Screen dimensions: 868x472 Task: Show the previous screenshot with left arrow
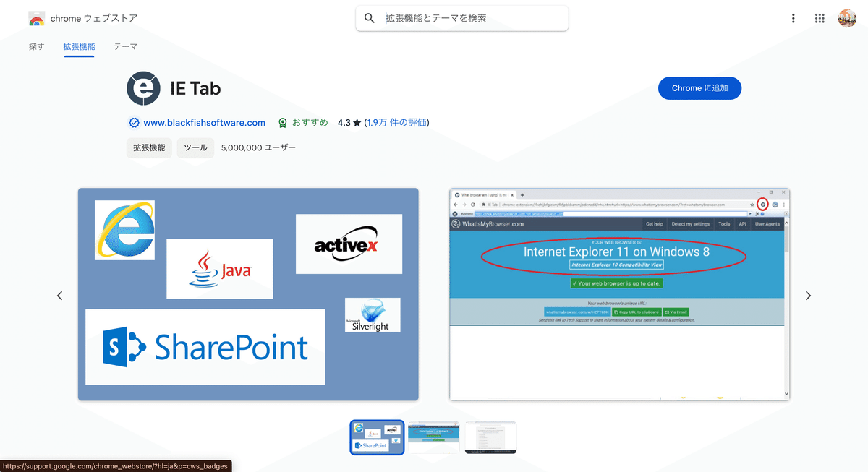60,296
